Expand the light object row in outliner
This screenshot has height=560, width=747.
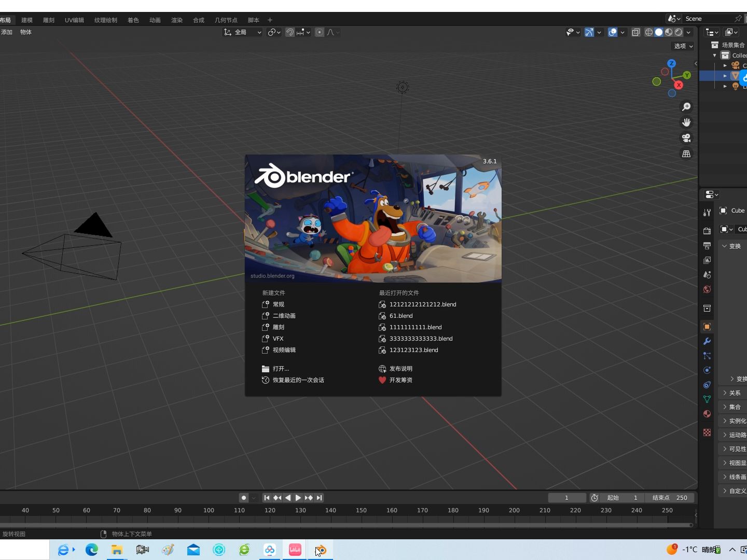click(x=725, y=86)
